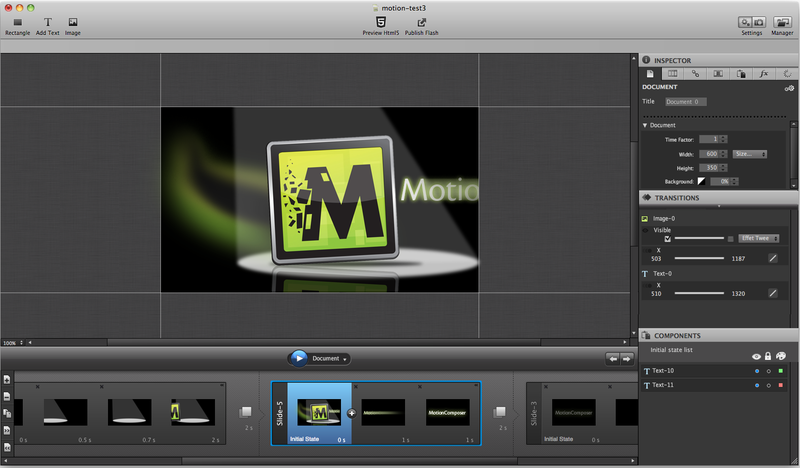Viewport: 800px width, 468px height.
Task: Select the Text-10 component row
Action: 714,371
